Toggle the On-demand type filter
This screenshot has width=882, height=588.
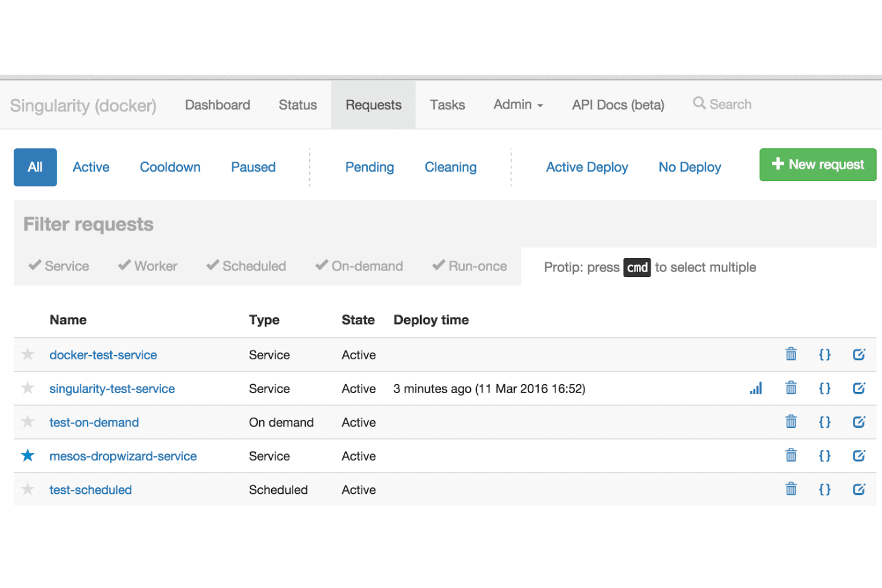click(359, 266)
